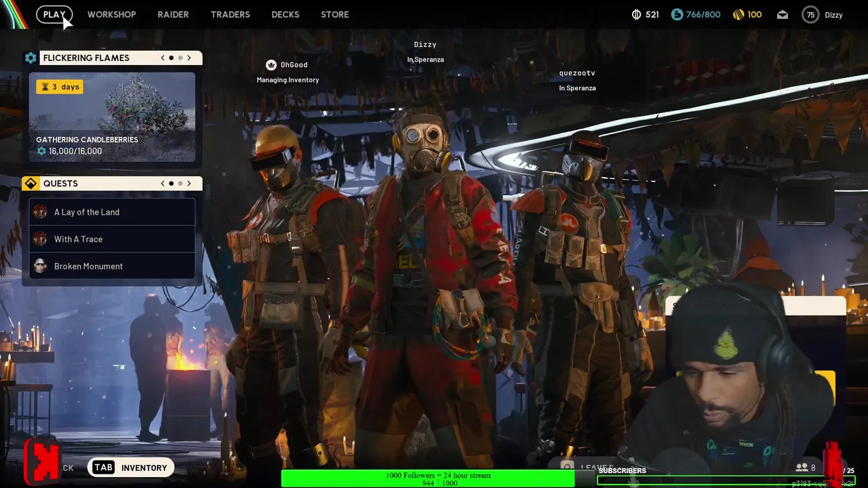The width and height of the screenshot is (868, 488).
Task: Go to next Flickering Flames page
Action: pos(189,58)
